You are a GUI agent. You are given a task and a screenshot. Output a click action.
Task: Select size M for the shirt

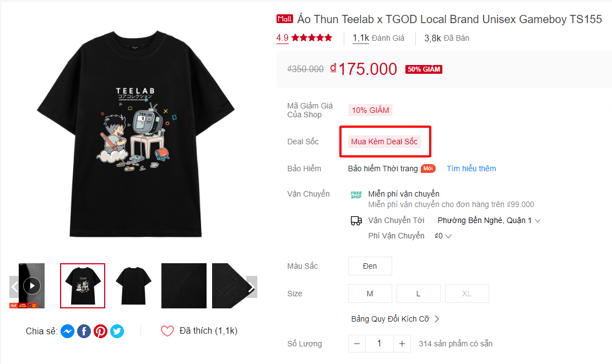coord(370,293)
